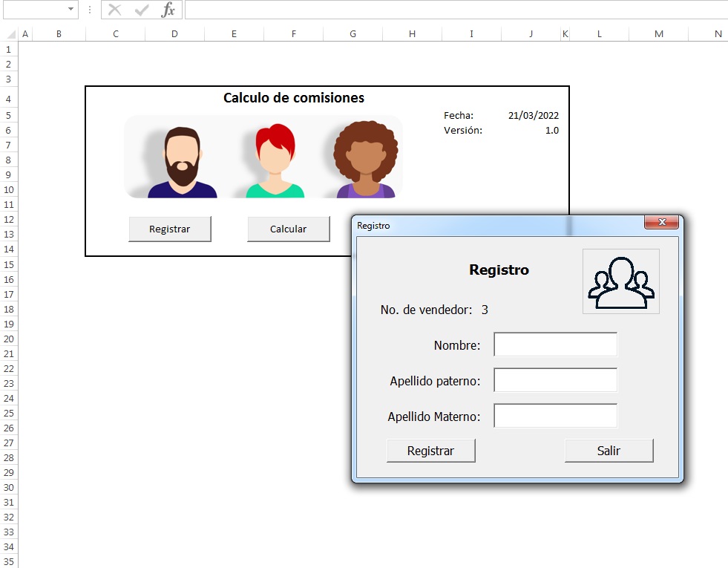The height and width of the screenshot is (568, 728).
Task: Click the Cancel X icon in formula bar
Action: point(114,10)
